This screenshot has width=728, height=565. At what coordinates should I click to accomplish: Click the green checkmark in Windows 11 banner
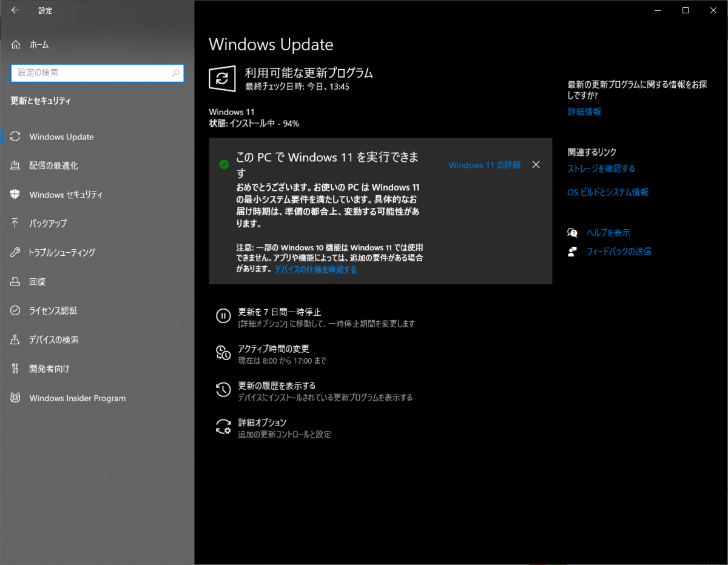224,164
